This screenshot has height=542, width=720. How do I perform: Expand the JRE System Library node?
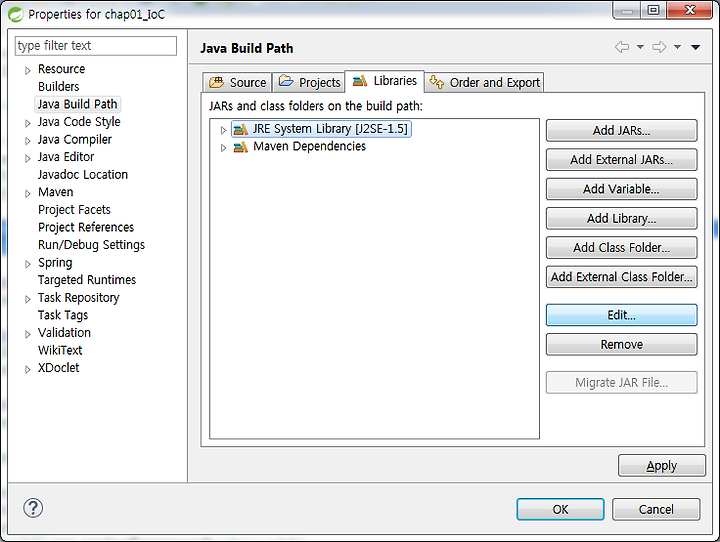coord(223,130)
